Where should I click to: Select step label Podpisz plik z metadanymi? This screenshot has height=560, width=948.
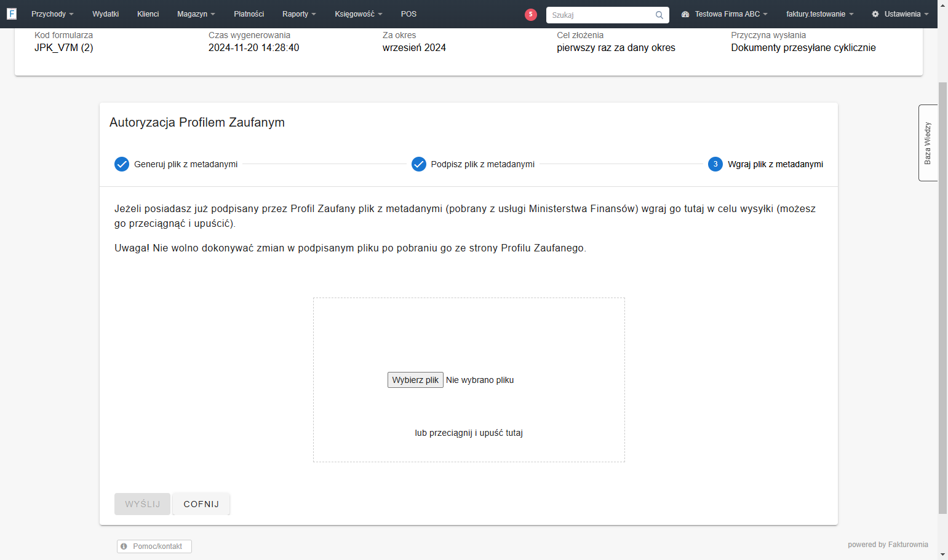point(483,164)
